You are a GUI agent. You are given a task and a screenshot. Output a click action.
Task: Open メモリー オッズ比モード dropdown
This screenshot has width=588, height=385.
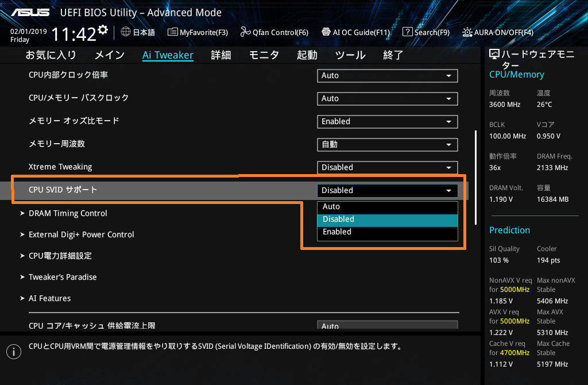(388, 122)
